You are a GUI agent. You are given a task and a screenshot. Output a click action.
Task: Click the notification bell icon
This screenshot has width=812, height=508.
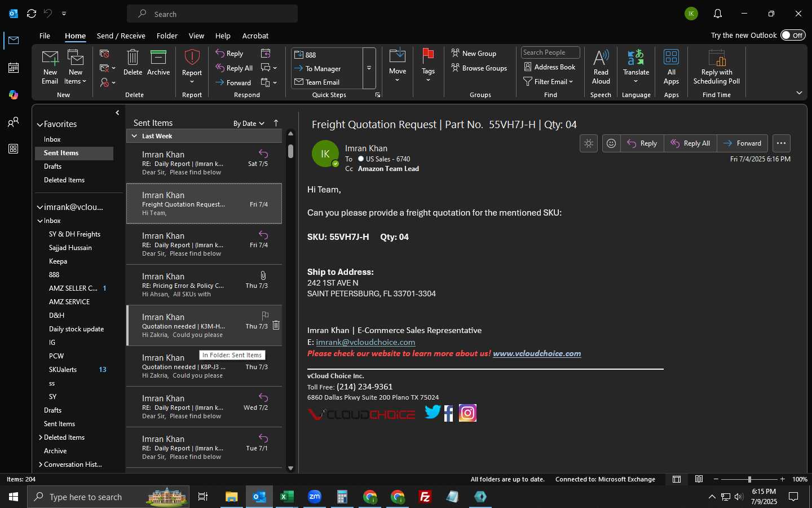coord(717,14)
